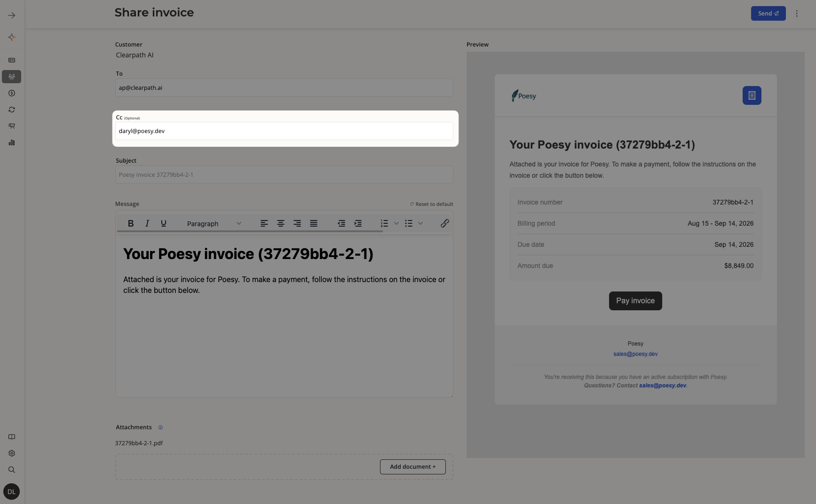Toggle italic formatting in message editor
816x504 pixels.
[147, 223]
